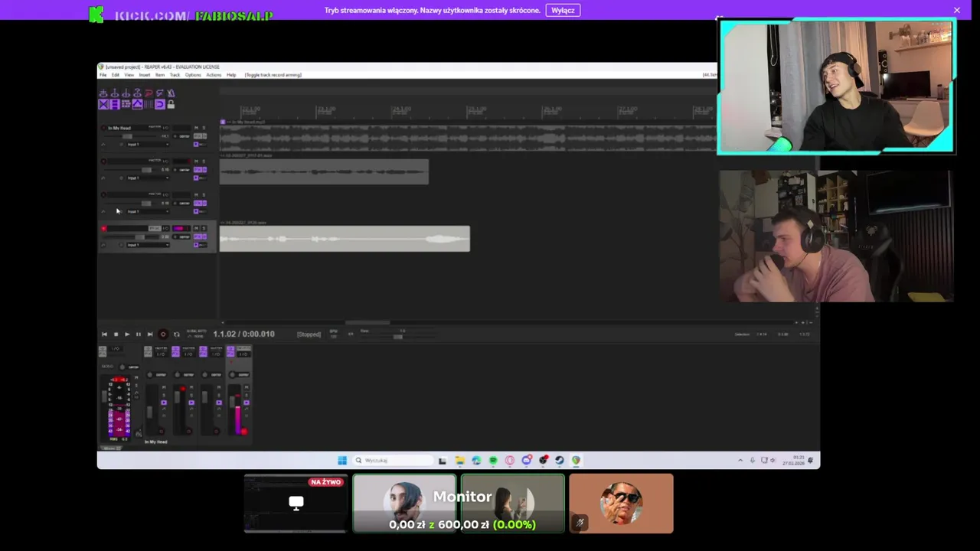
Task: Solo the third track in track panel
Action: (204, 195)
